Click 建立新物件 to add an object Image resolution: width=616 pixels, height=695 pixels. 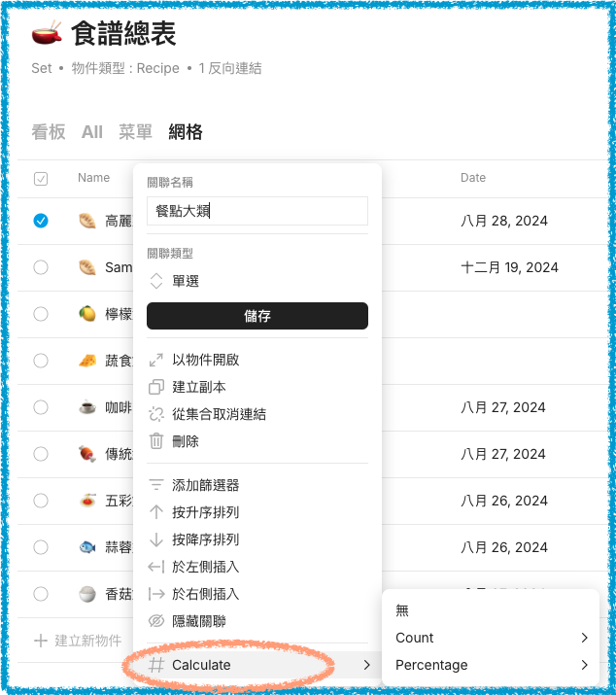pos(78,641)
